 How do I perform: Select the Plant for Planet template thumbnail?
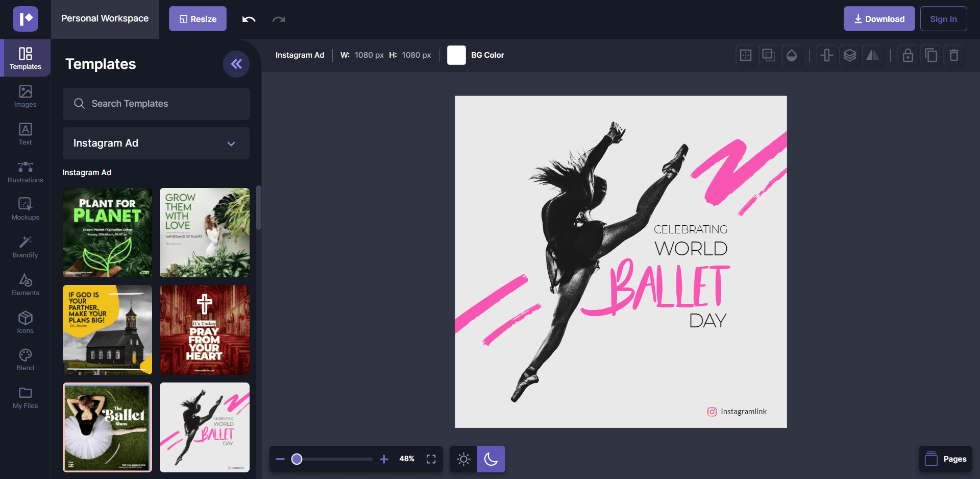point(107,232)
